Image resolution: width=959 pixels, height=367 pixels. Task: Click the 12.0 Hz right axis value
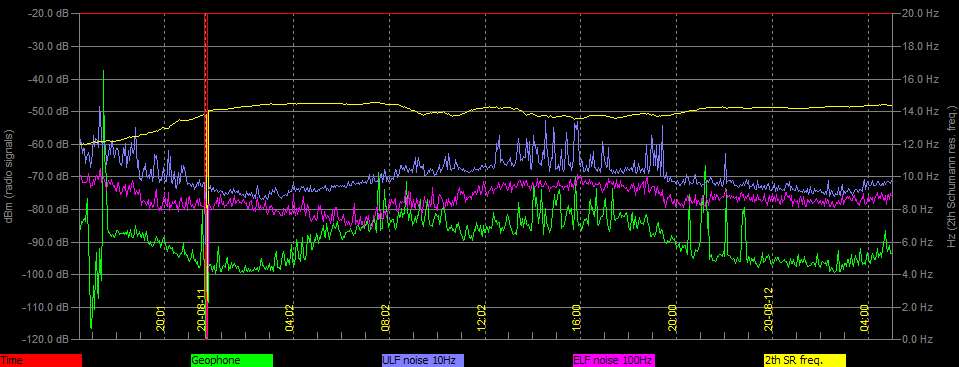[920, 144]
